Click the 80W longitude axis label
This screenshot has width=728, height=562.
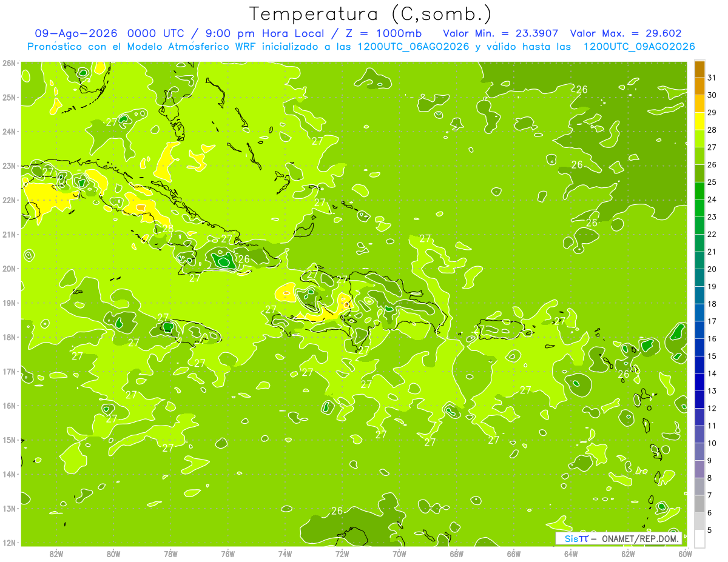pos(113,554)
